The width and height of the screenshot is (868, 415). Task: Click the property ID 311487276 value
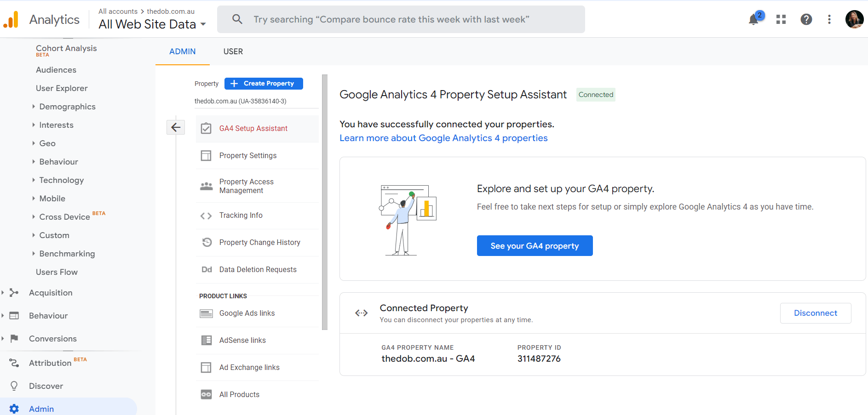539,358
